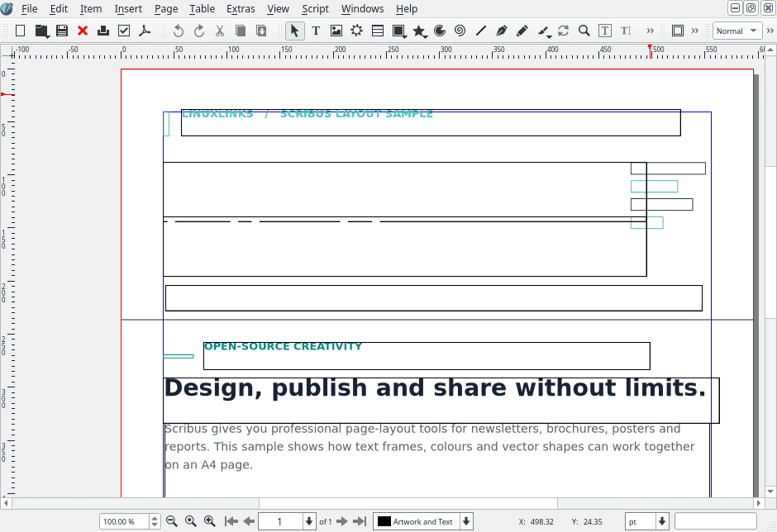Viewport: 777px width, 532px height.
Task: Insert a Table with toolbar icon
Action: click(378, 31)
